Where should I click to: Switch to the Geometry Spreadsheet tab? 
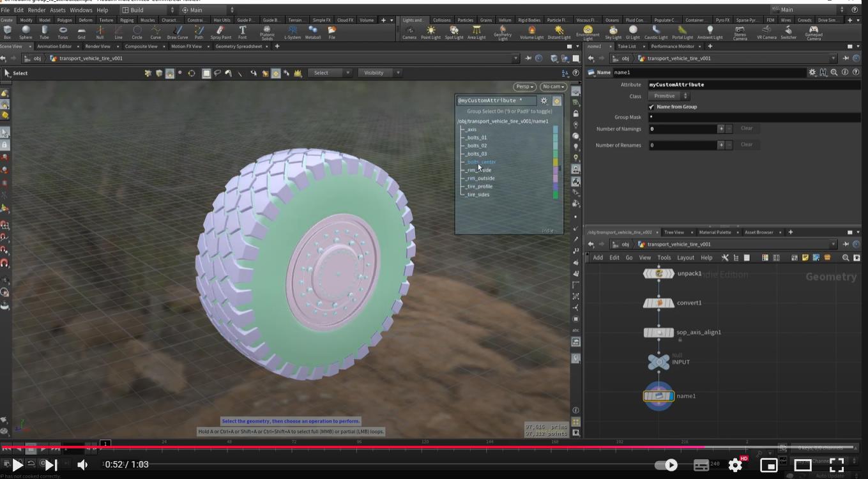coord(238,47)
